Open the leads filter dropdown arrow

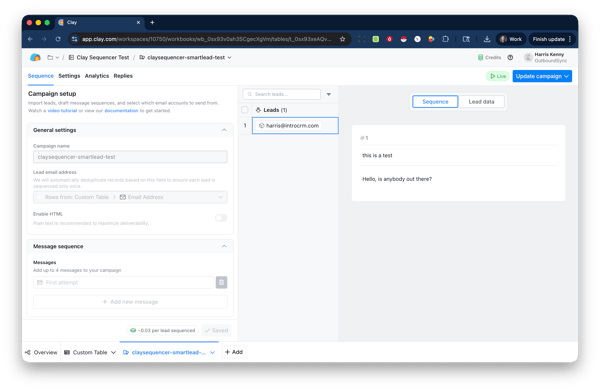point(329,94)
